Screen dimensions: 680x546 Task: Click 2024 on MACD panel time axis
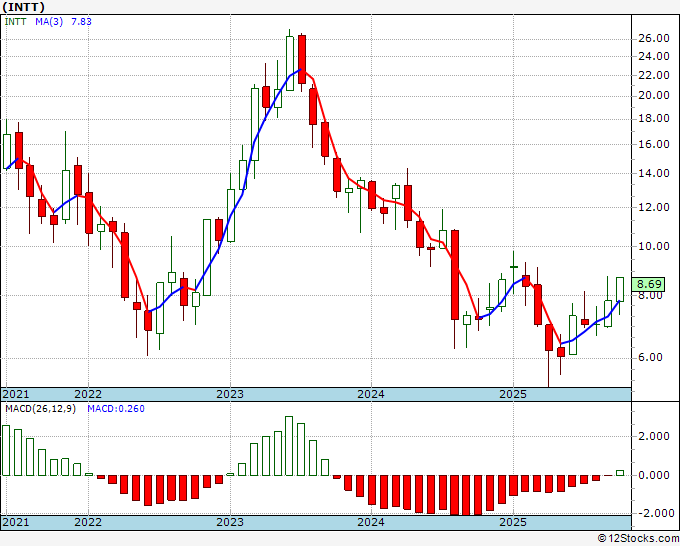371,522
